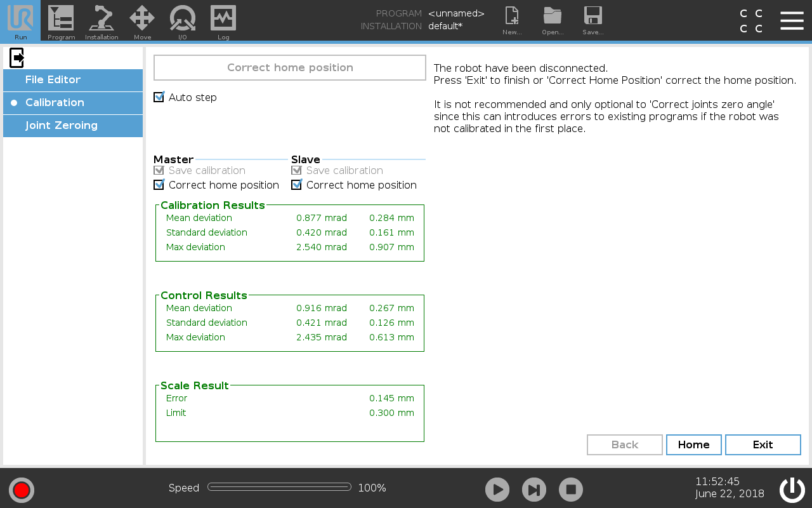The image size is (812, 508).
Task: Open the Log tab icon
Action: (x=223, y=19)
